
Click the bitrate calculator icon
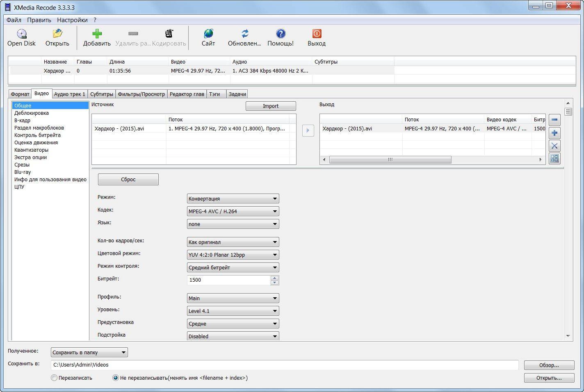point(554,158)
